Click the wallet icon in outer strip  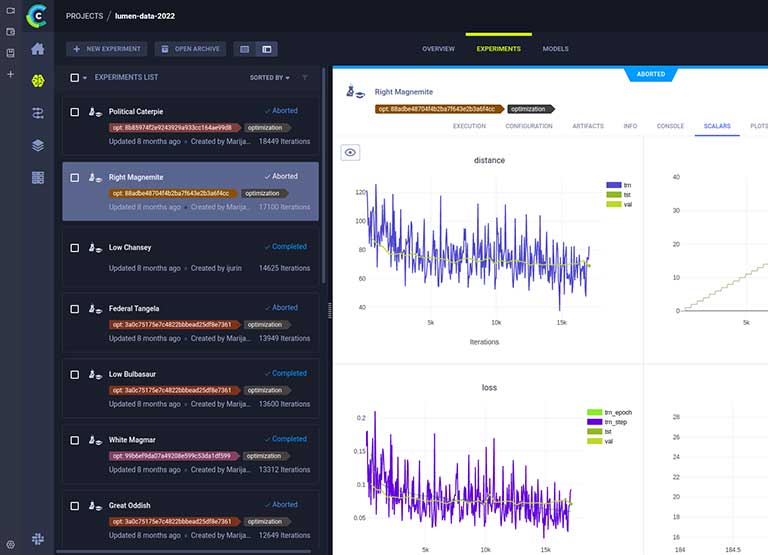point(10,32)
